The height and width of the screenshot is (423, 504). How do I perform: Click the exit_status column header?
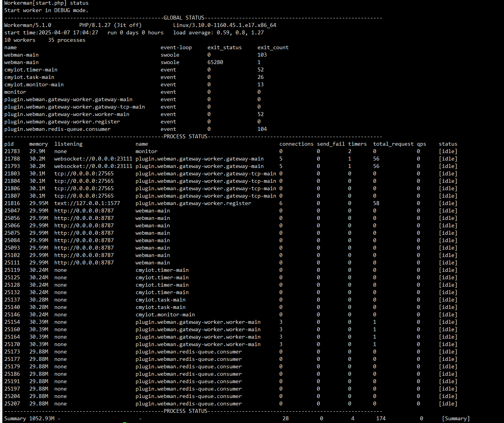[225, 47]
